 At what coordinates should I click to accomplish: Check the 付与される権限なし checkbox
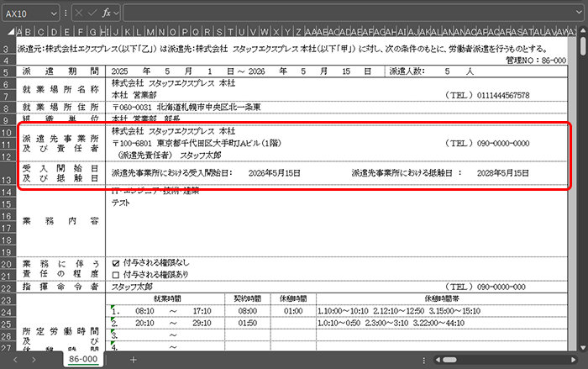pyautogui.click(x=116, y=264)
